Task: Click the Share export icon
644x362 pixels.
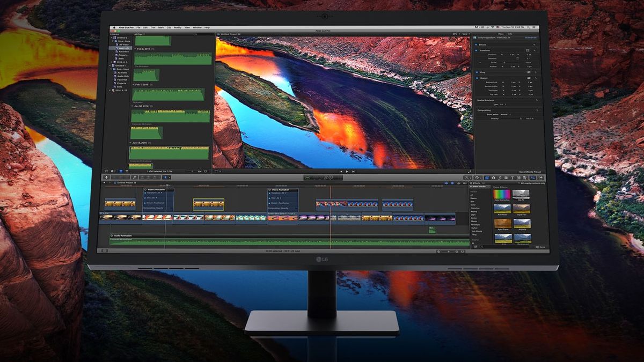Action: 541,178
